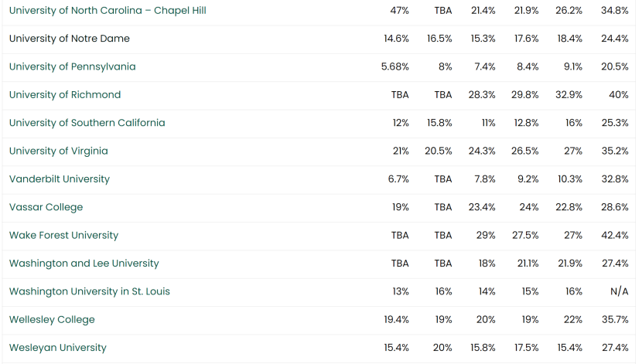This screenshot has height=364, width=642.
Task: Select University of Southern California link
Action: tap(87, 123)
